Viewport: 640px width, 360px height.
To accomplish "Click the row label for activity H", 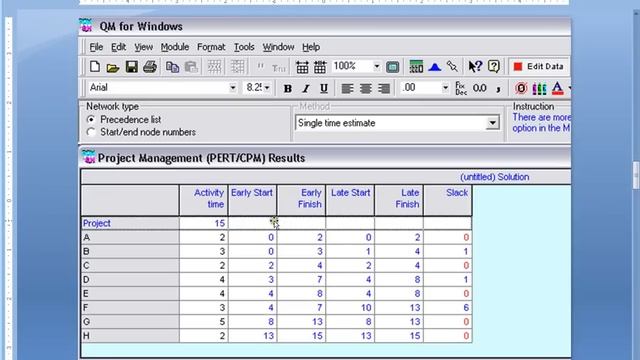I will 130,336.
